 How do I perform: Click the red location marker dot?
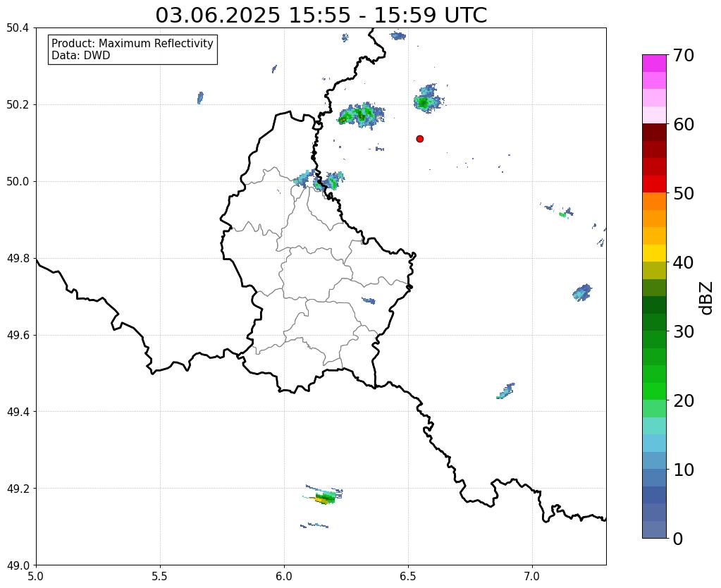pos(419,138)
